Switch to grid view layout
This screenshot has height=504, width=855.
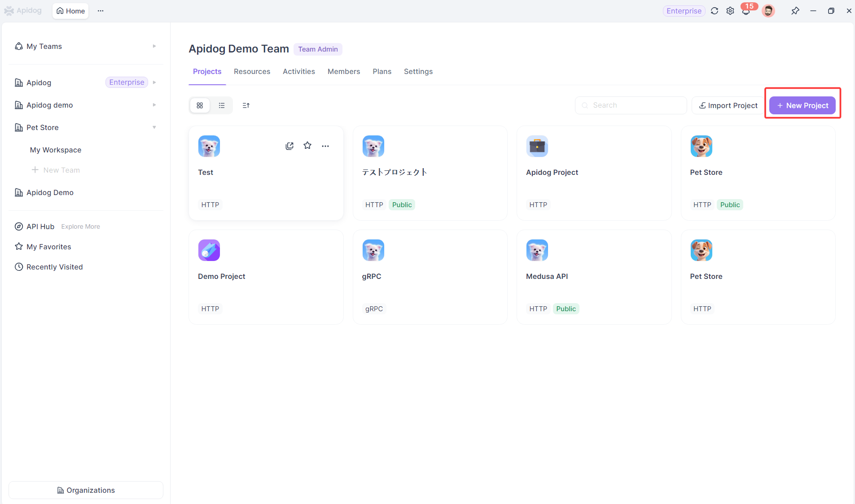[200, 105]
